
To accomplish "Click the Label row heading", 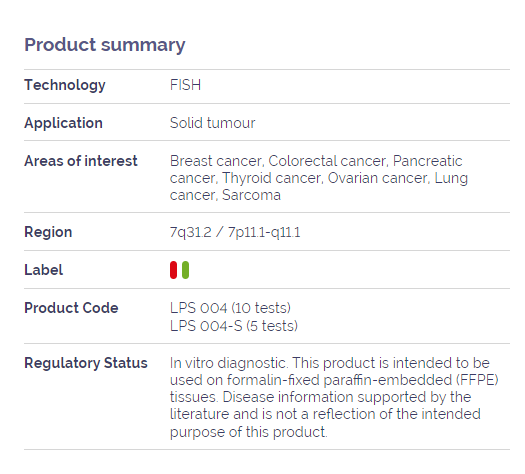I will pyautogui.click(x=44, y=270).
